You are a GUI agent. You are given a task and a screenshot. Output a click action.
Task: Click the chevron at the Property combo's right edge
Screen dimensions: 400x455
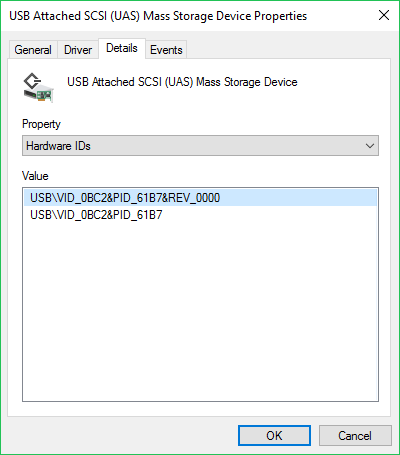tap(370, 146)
